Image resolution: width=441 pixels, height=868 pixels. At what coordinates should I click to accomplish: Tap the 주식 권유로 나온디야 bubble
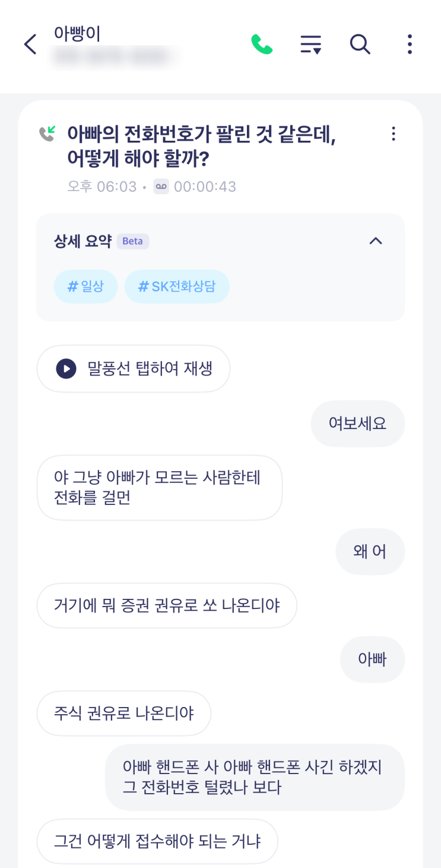124,713
